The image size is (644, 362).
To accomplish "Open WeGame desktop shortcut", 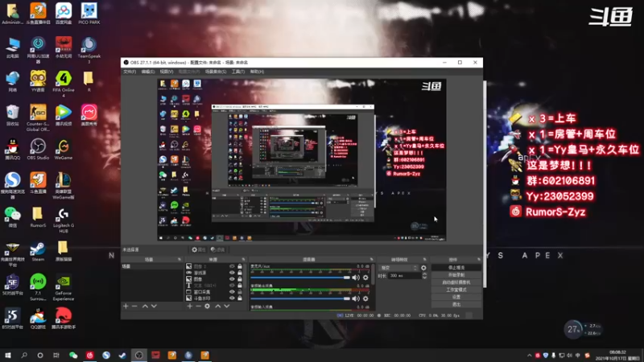I will [64, 149].
